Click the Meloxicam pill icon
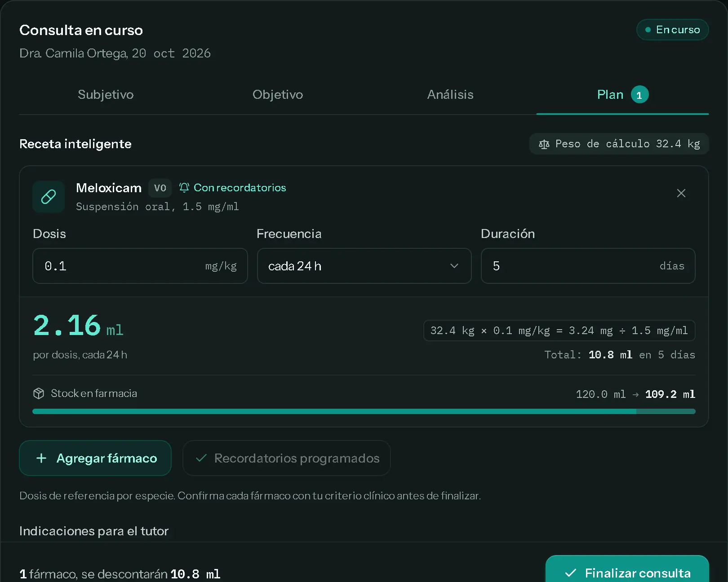Image resolution: width=728 pixels, height=582 pixels. [x=49, y=197]
